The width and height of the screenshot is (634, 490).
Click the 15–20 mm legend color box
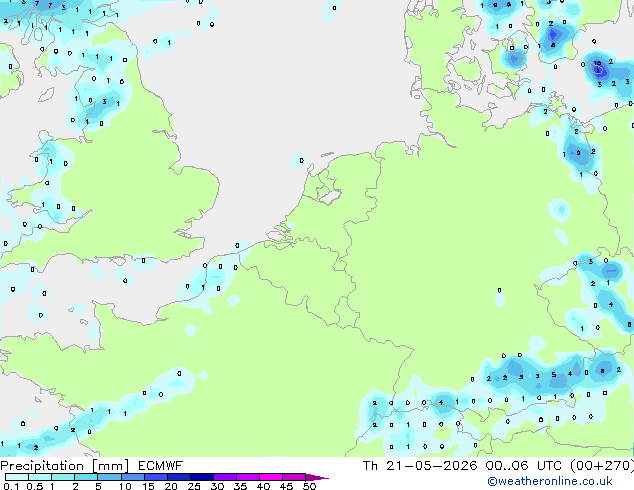(x=156, y=477)
